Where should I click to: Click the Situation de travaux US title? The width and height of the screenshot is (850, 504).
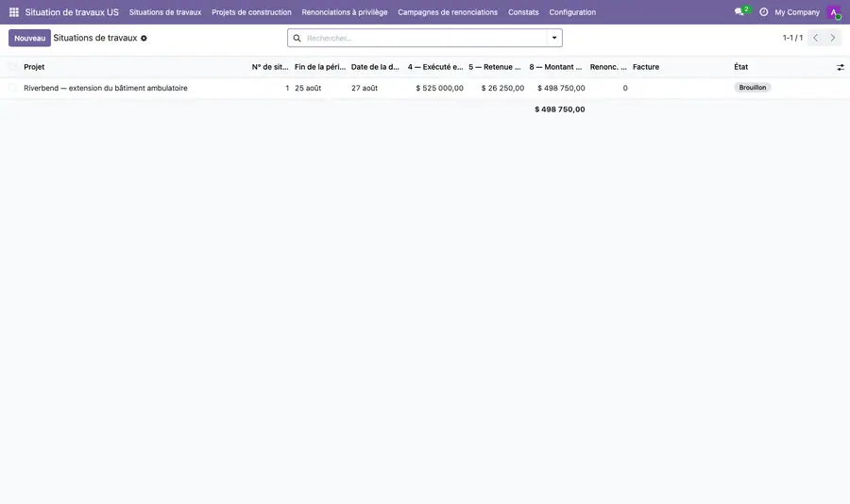72,12
